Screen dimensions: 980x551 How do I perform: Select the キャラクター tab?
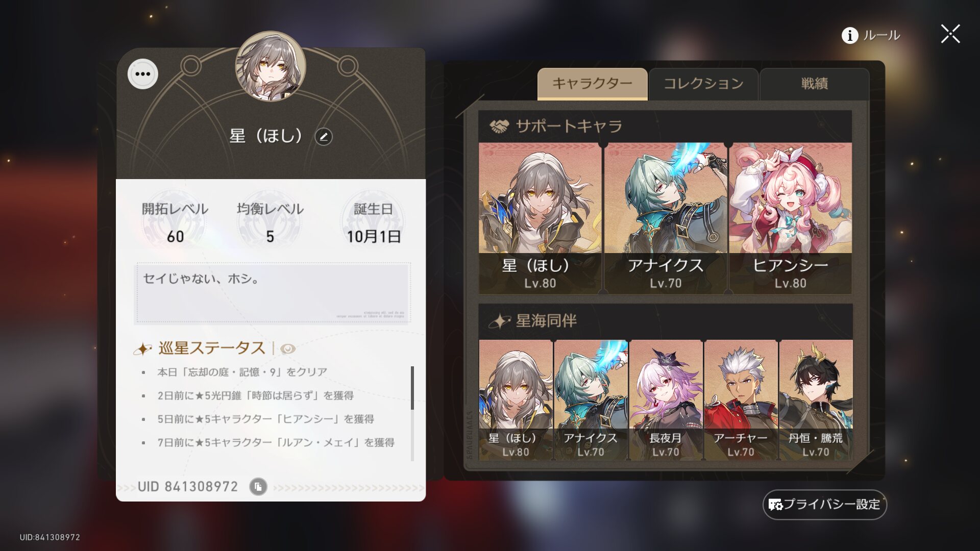pyautogui.click(x=593, y=84)
